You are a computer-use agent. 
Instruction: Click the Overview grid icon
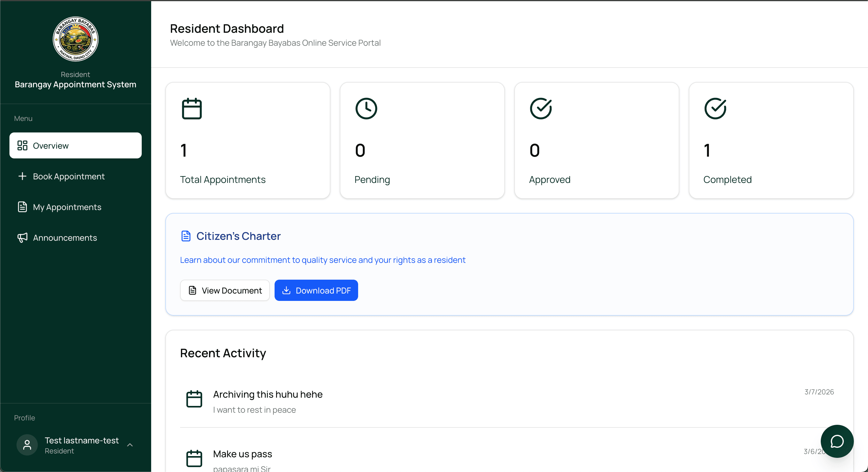pyautogui.click(x=22, y=145)
